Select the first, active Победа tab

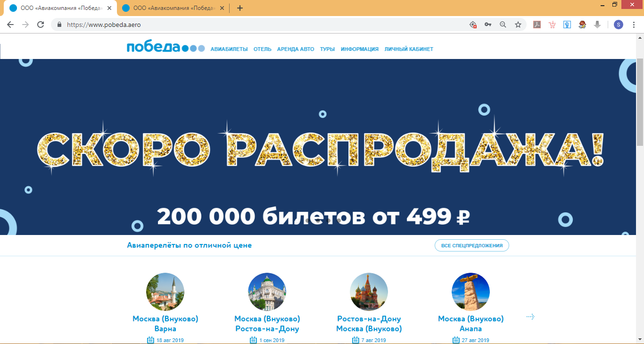coord(60,8)
